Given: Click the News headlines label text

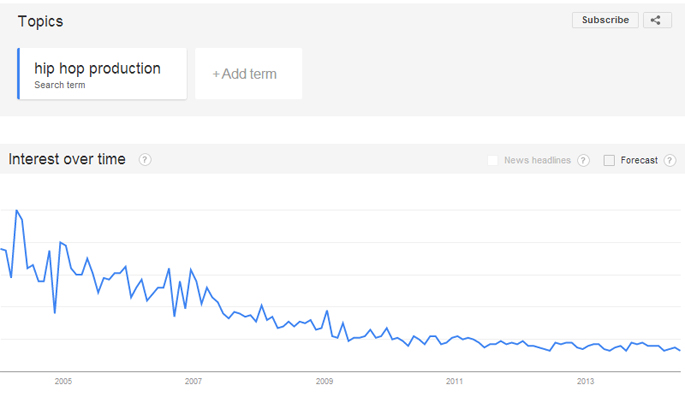Looking at the screenshot, I should click(x=537, y=160).
